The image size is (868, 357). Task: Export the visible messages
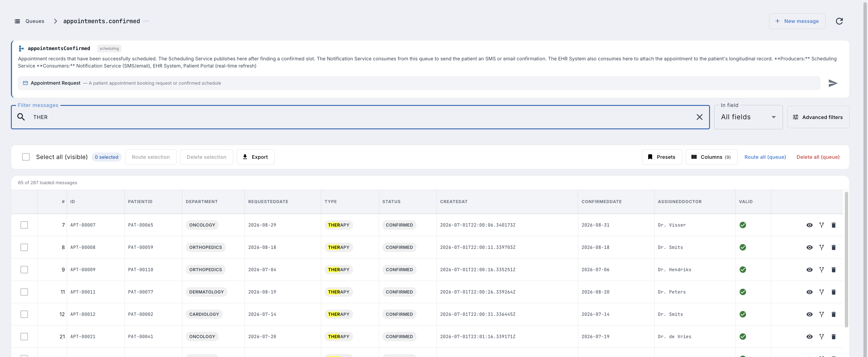(x=255, y=157)
